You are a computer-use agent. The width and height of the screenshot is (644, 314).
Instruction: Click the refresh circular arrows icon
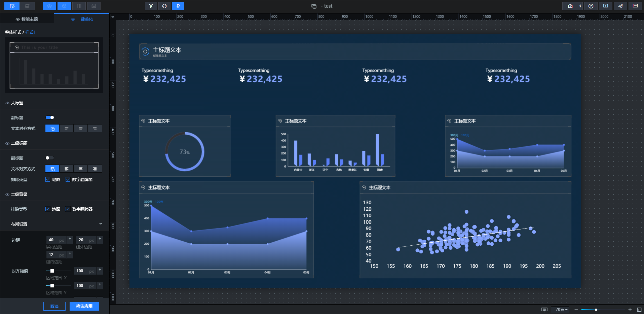tap(164, 6)
